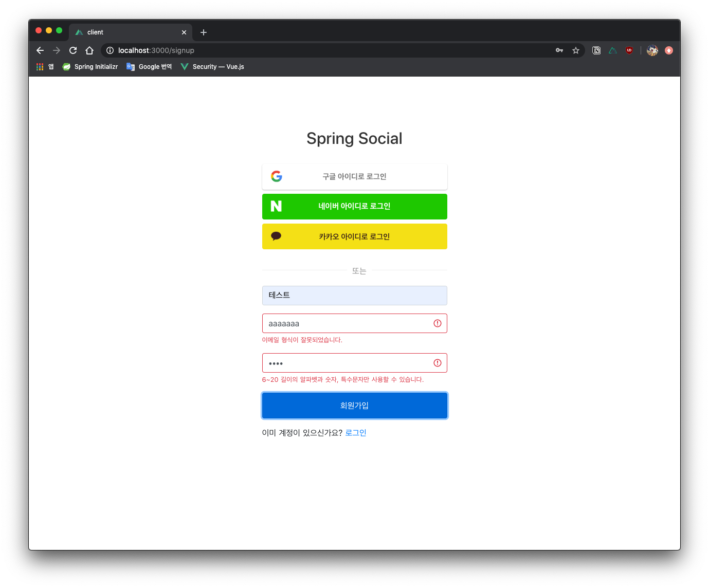
Task: Open the Notion web clipper extension
Action: pos(596,50)
